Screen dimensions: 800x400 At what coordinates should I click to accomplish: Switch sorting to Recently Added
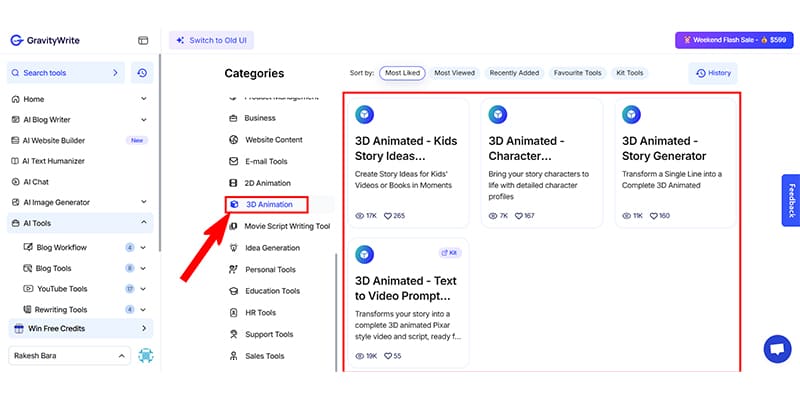(515, 73)
